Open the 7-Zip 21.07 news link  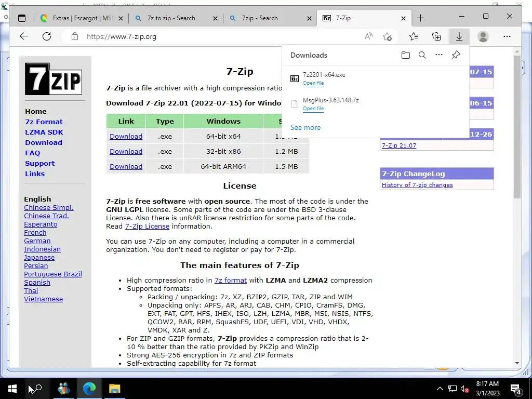pyautogui.click(x=399, y=145)
